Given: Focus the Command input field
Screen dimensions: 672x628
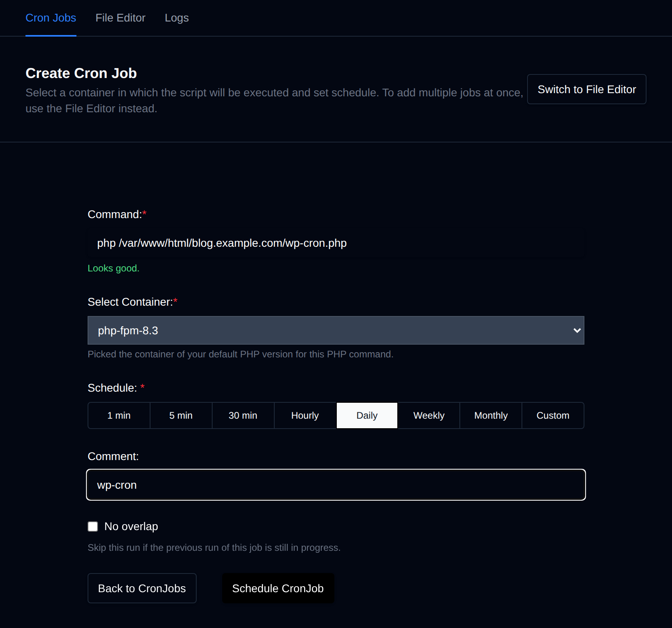Looking at the screenshot, I should click(x=336, y=243).
